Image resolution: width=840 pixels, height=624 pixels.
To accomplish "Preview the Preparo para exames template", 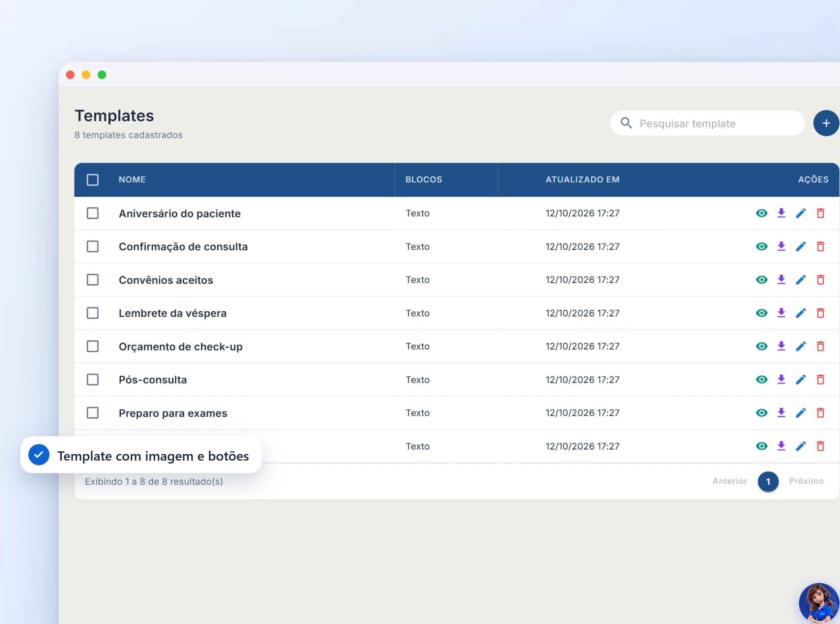I will pos(762,412).
